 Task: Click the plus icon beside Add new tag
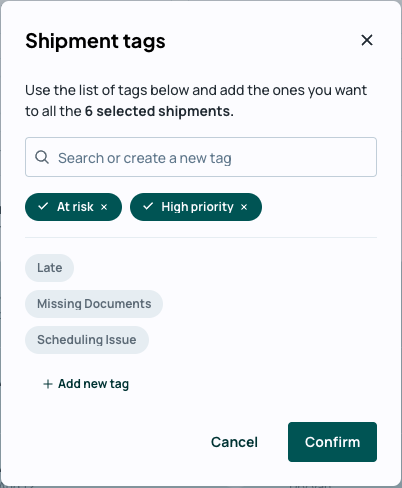(x=48, y=384)
